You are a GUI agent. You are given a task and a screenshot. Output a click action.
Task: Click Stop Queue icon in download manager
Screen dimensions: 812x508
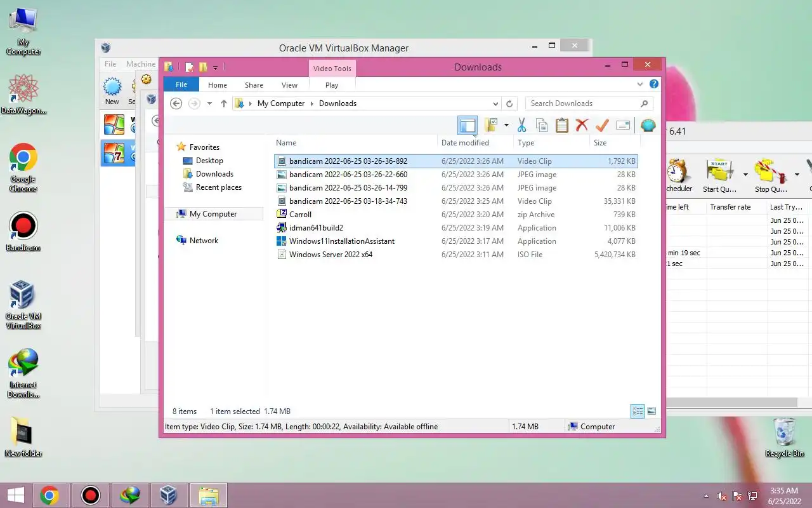(x=771, y=176)
